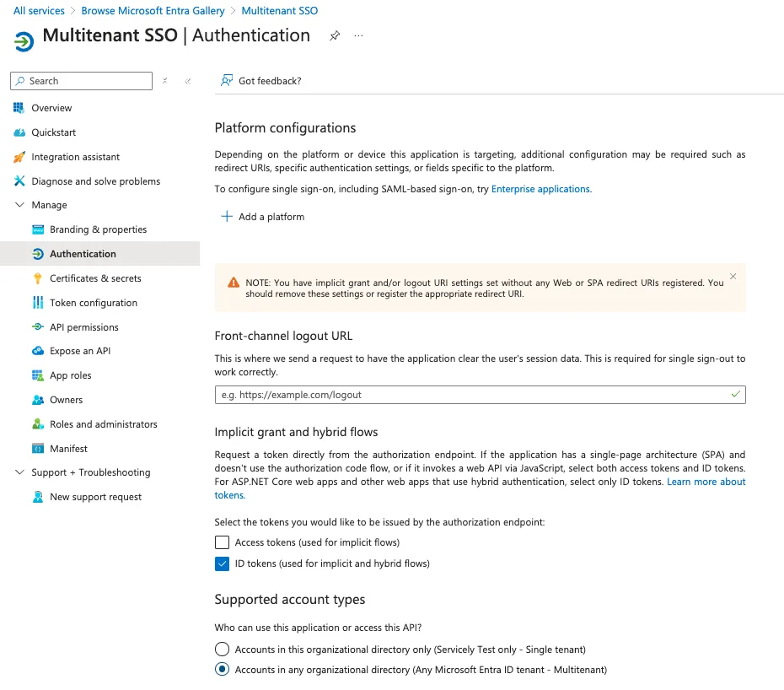Collapse the sidebar with double-chevron icon
This screenshot has height=690, width=784.
pyautogui.click(x=188, y=81)
